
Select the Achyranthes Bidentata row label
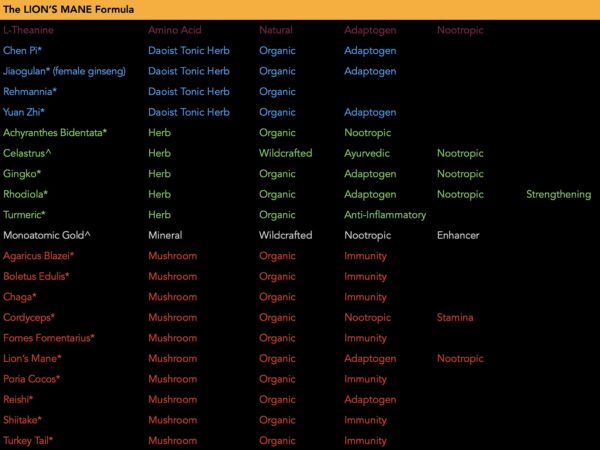55,132
